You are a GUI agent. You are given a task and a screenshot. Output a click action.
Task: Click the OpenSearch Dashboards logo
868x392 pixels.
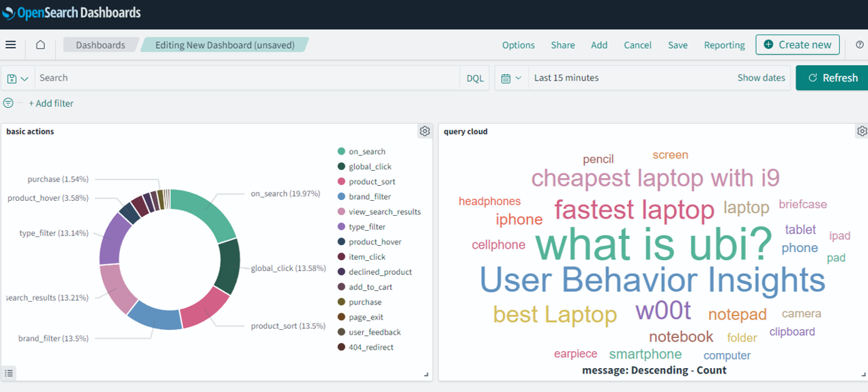[71, 13]
